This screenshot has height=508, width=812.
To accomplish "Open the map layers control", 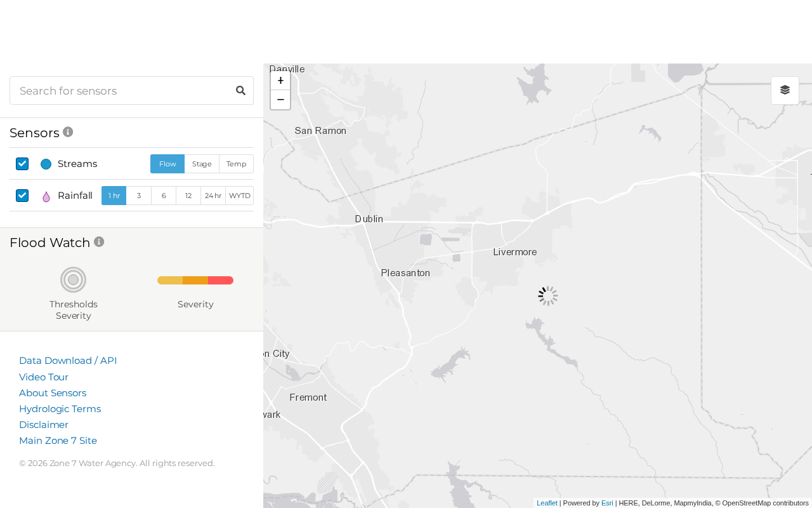I will (785, 90).
